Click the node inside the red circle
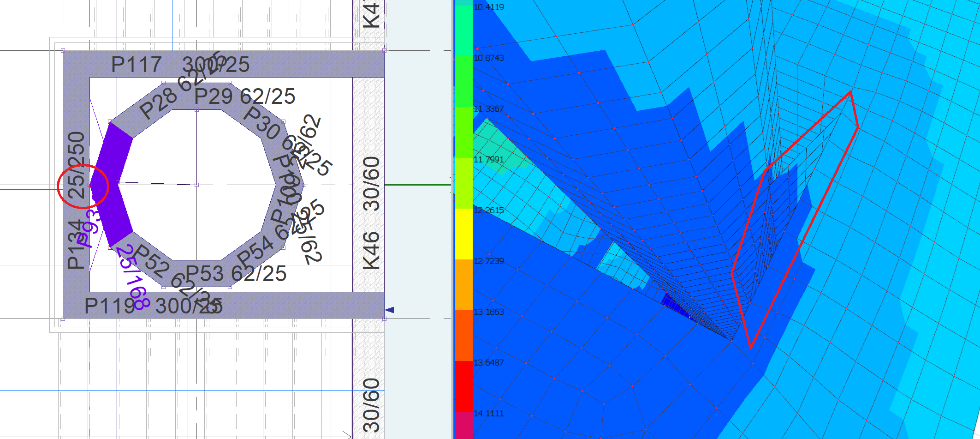This screenshot has height=439, width=980. click(x=89, y=185)
